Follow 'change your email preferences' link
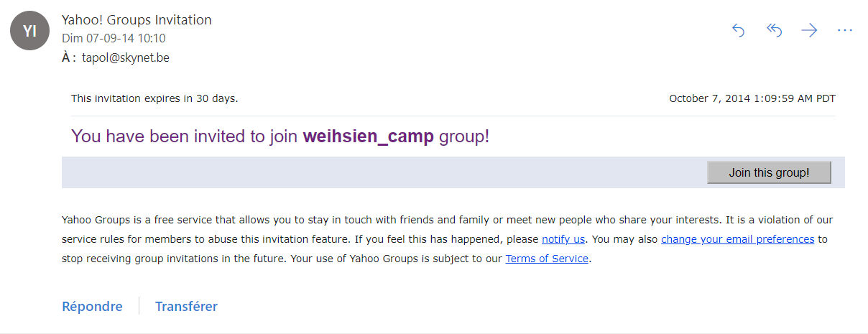868x334 pixels. 737,239
